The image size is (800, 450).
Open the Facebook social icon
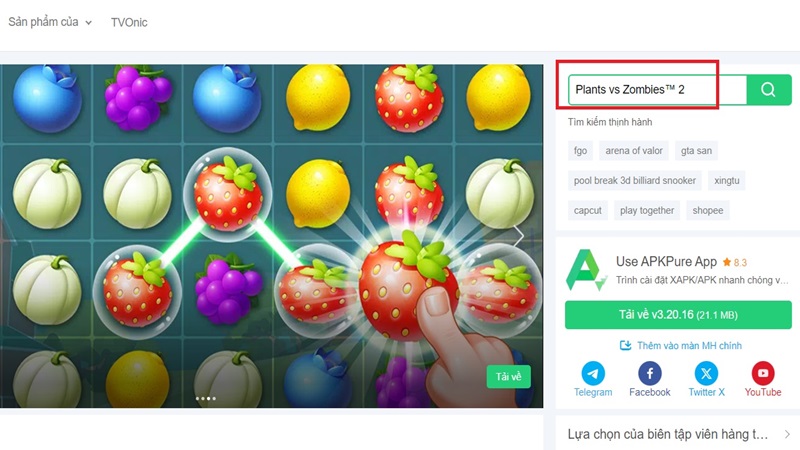point(649,373)
